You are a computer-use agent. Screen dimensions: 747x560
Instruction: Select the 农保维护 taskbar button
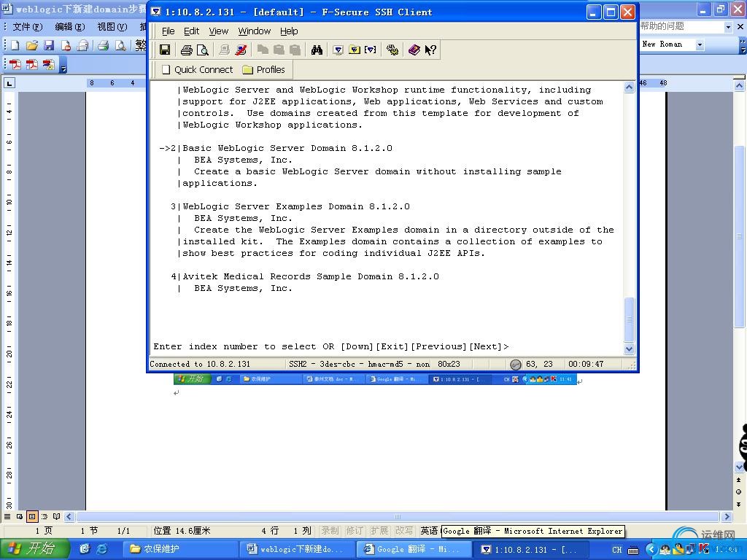point(181,549)
